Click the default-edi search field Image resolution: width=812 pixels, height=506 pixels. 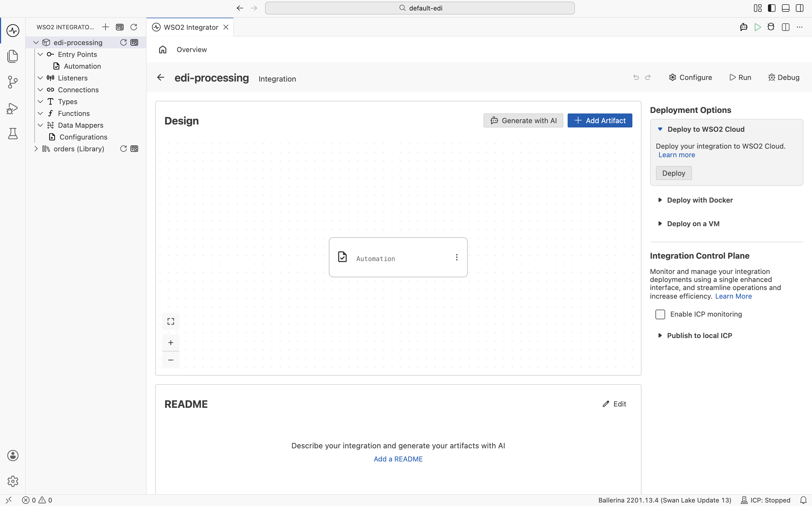pyautogui.click(x=420, y=8)
